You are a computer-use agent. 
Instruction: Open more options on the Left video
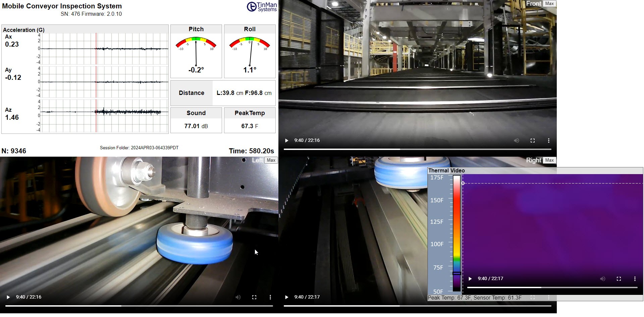click(x=270, y=297)
